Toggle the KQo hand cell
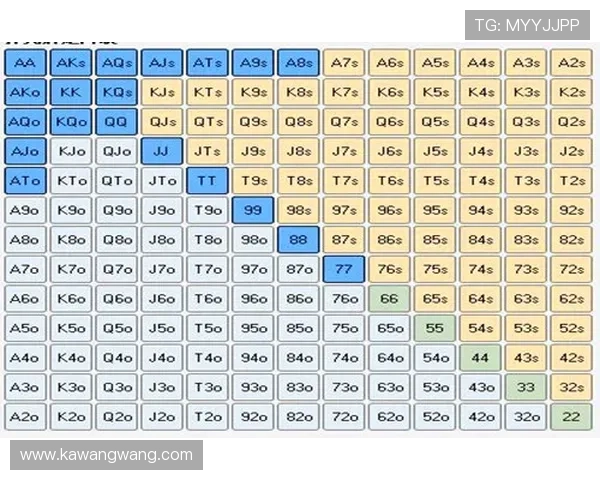Image resolution: width=600 pixels, height=480 pixels. click(70, 122)
